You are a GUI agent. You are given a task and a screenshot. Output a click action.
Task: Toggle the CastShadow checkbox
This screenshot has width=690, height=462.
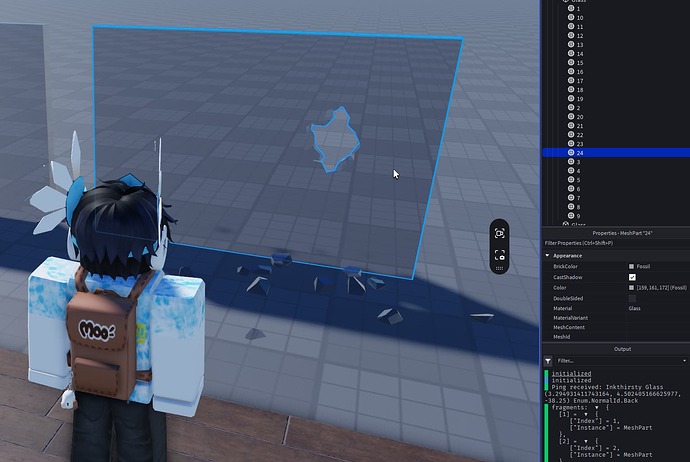(632, 277)
